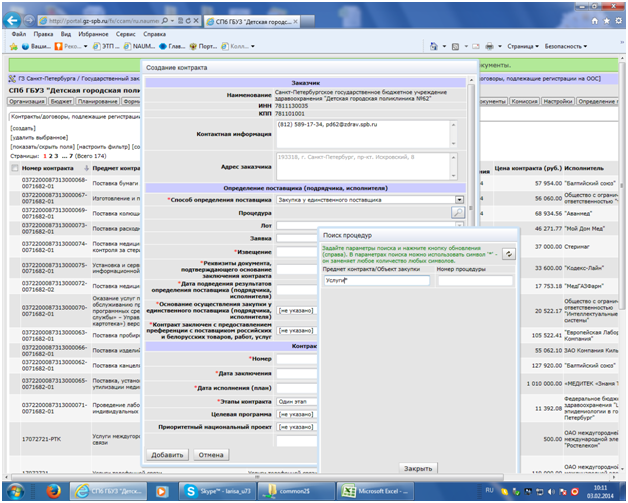The height and width of the screenshot is (503, 628).
Task: Tick the select-all checkbox in the table header
Action: (15, 168)
